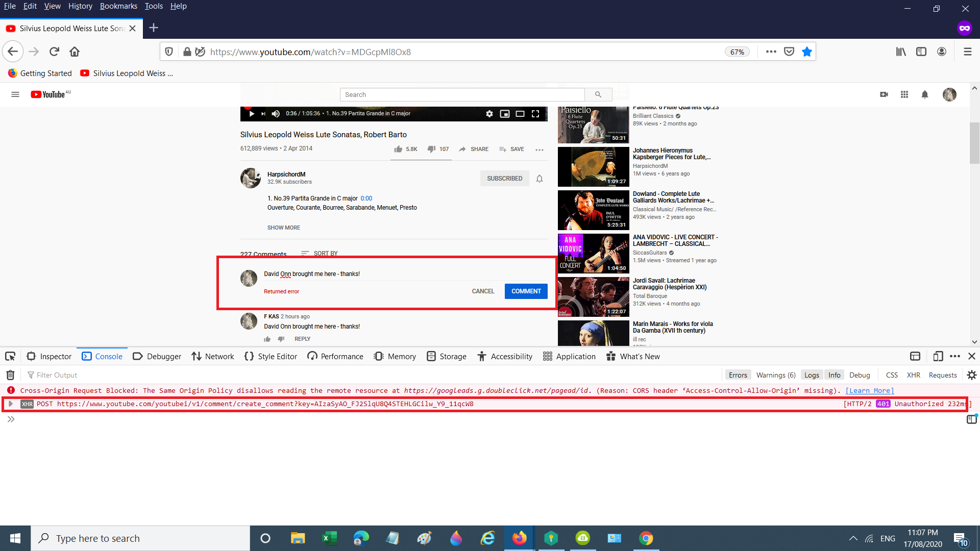Switch to the Debugger tab
The image size is (980, 551).
(x=157, y=356)
